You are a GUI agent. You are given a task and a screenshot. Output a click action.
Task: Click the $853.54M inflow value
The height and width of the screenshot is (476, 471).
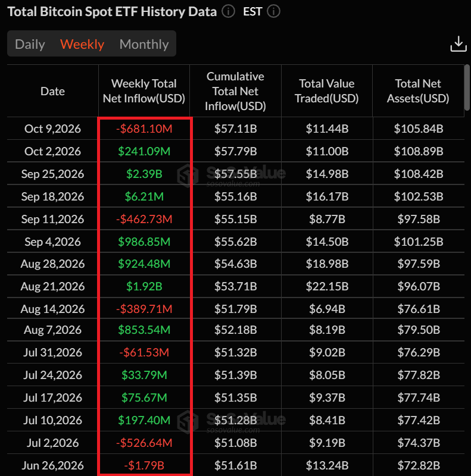point(144,330)
